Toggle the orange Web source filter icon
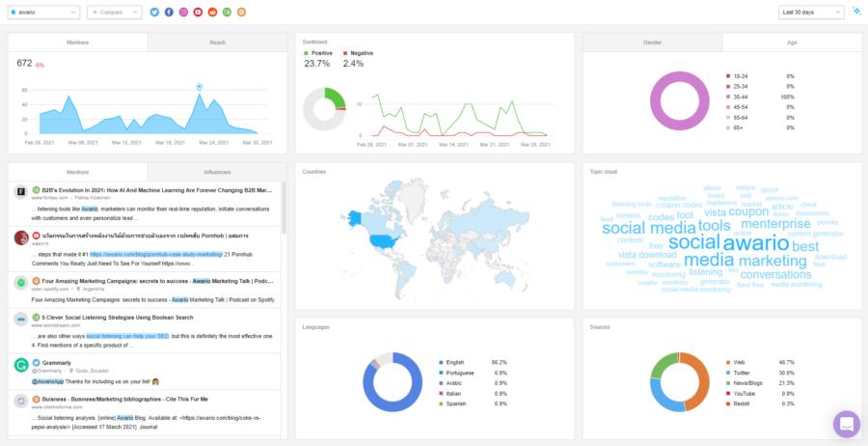The image size is (868, 446). click(x=241, y=13)
